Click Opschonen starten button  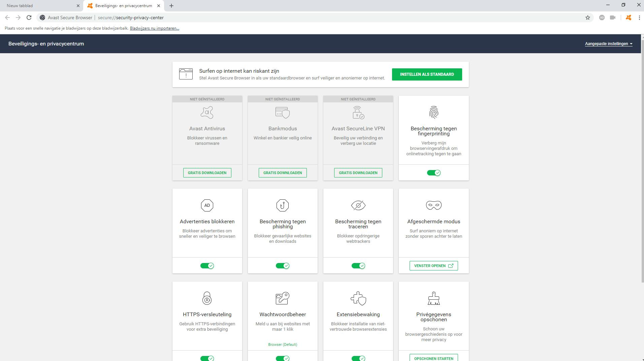pyautogui.click(x=433, y=358)
